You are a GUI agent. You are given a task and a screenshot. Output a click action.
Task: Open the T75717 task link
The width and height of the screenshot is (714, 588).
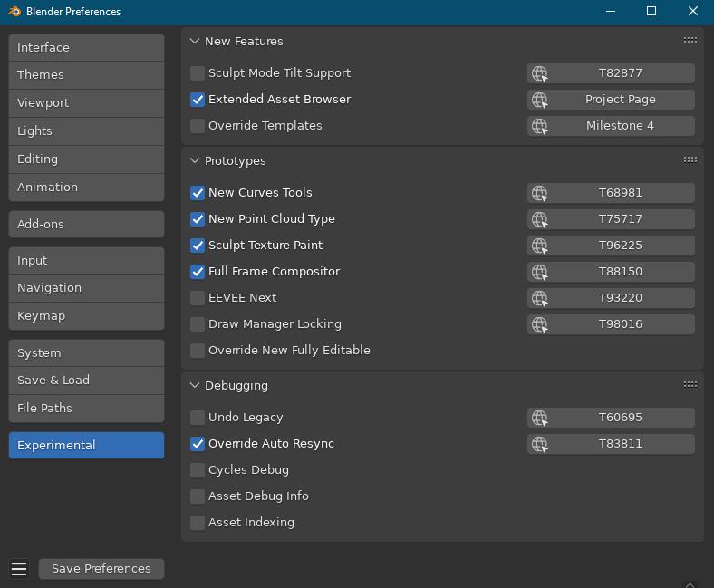pyautogui.click(x=611, y=219)
